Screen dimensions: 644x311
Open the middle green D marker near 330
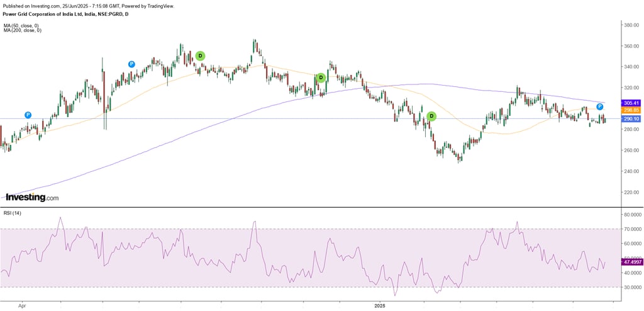click(321, 77)
